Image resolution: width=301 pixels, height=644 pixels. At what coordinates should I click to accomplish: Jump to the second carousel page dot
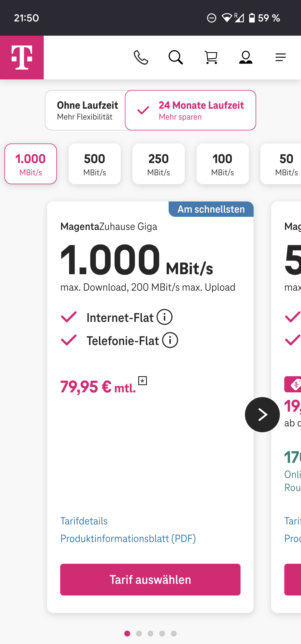(139, 633)
